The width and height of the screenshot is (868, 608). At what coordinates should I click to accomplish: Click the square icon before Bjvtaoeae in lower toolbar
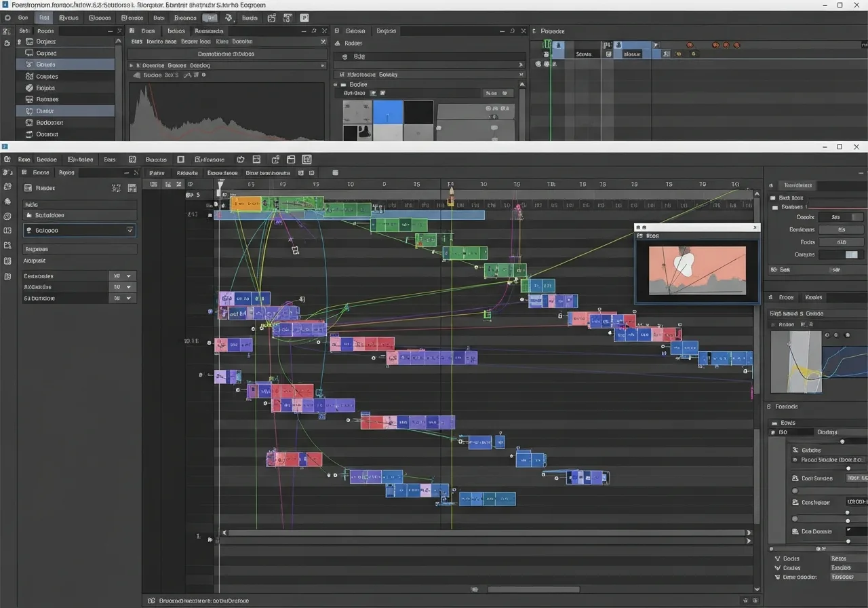click(x=180, y=159)
